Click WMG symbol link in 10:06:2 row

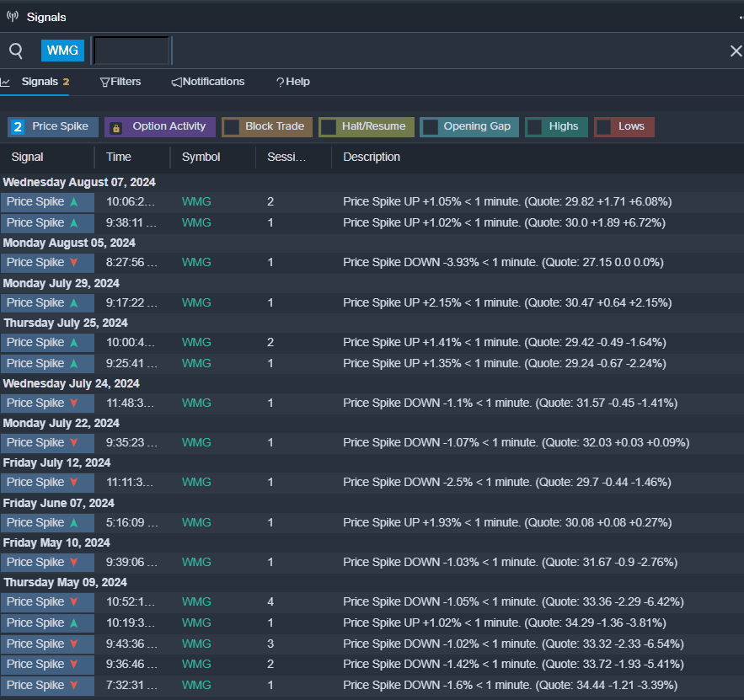[196, 202]
